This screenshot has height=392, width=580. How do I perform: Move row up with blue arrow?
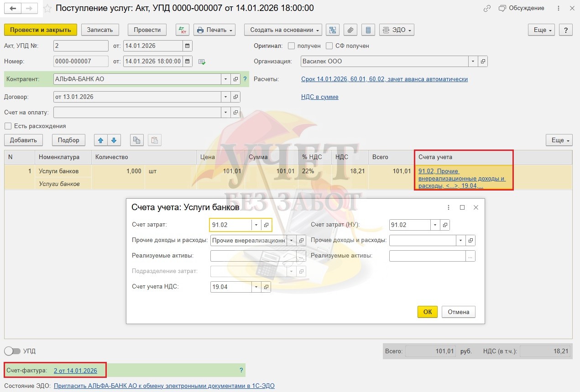pos(101,140)
